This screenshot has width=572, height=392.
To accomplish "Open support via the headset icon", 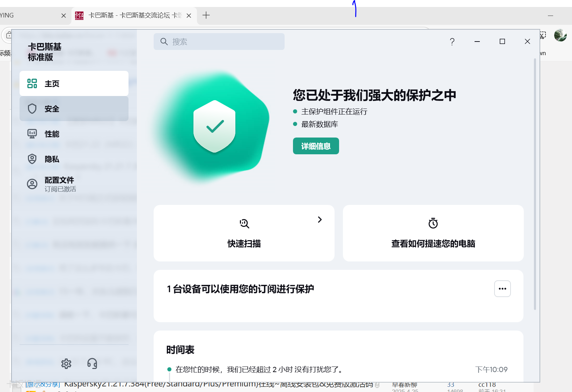I will (92, 364).
